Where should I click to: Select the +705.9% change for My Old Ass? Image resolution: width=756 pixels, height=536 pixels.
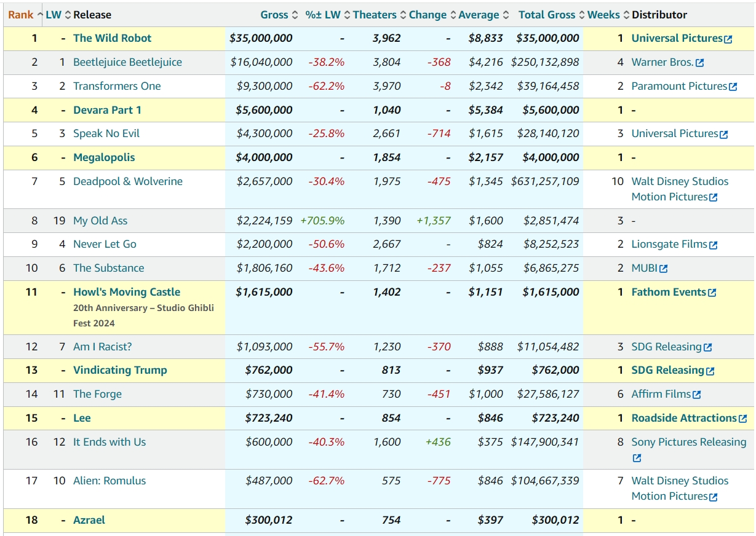pos(322,221)
